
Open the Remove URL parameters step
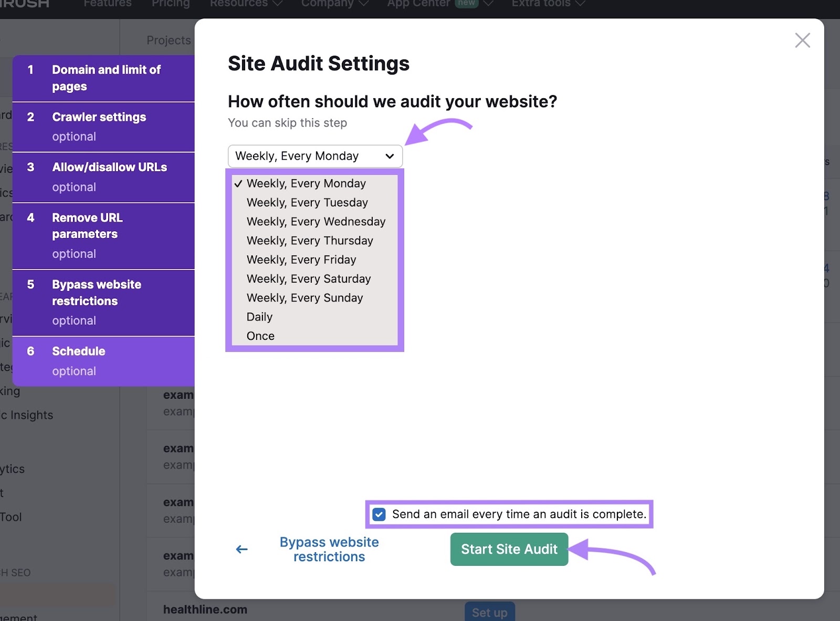click(87, 225)
